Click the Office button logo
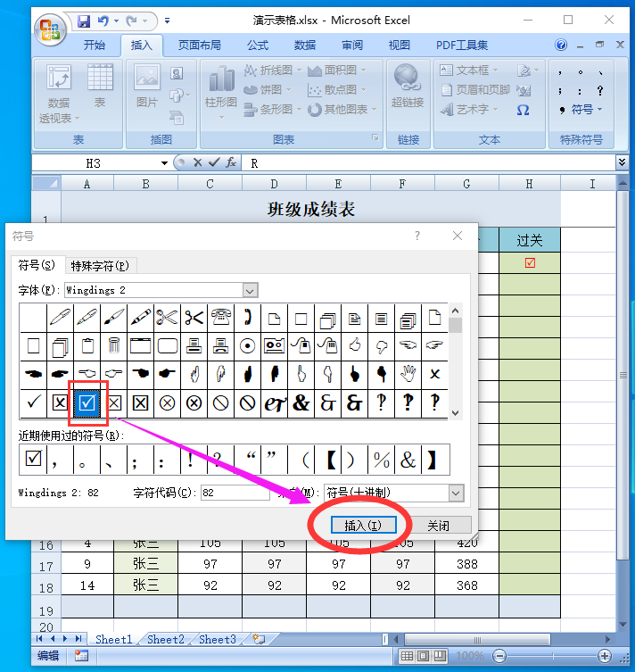The height and width of the screenshot is (672, 635). 50,29
